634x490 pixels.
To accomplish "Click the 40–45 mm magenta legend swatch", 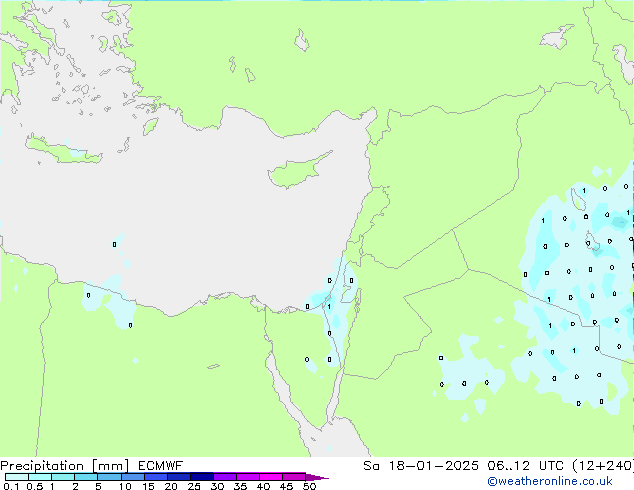I will click(271, 477).
